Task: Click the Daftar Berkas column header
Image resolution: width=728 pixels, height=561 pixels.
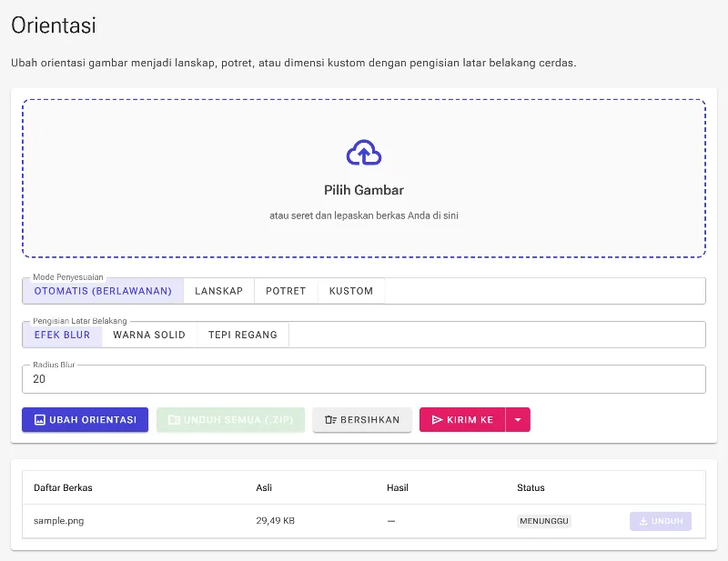Action: click(x=63, y=487)
